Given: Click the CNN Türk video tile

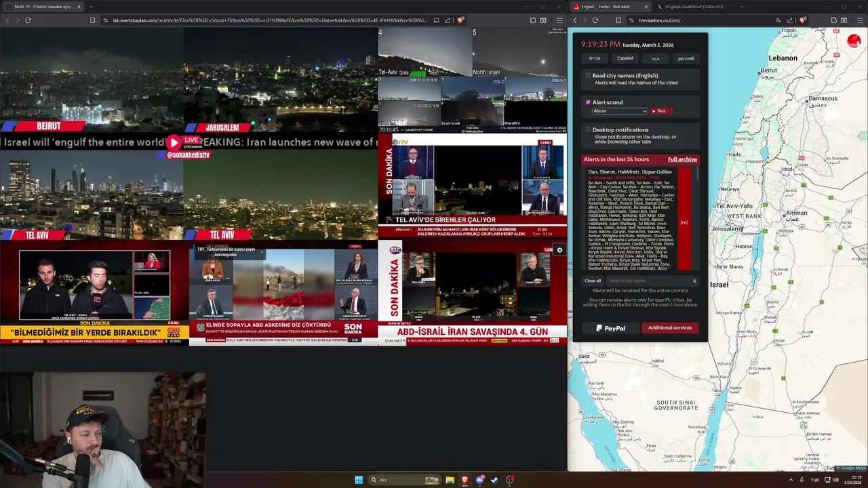Looking at the screenshot, I should [x=94, y=295].
